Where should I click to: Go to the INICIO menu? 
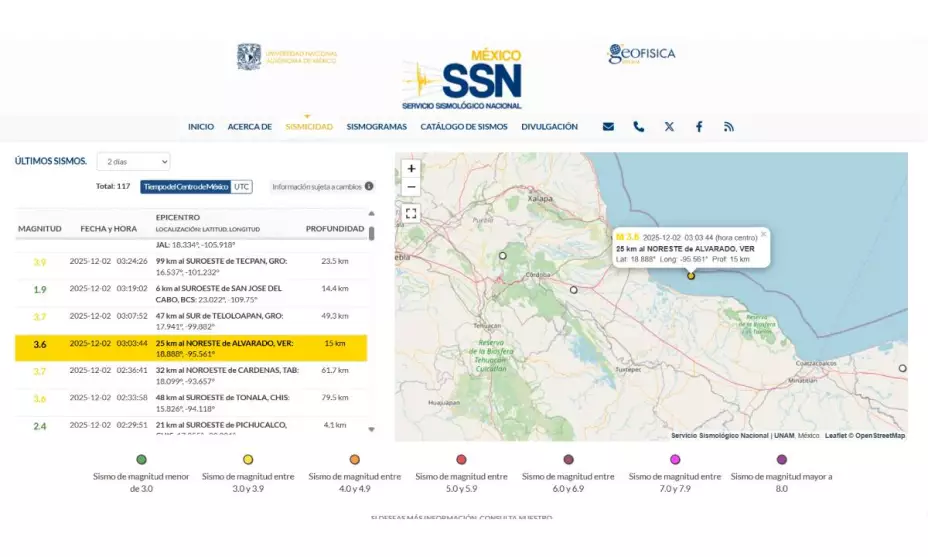point(201,127)
